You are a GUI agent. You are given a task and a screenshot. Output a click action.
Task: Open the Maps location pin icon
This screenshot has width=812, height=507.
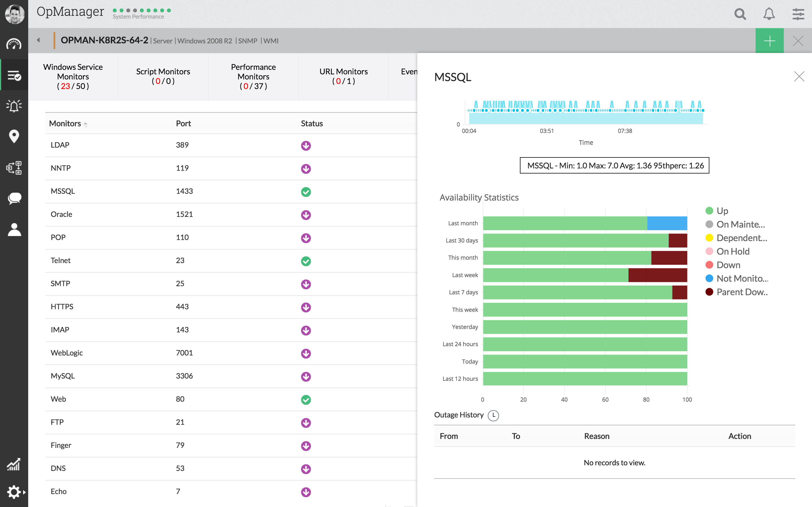[x=14, y=137]
